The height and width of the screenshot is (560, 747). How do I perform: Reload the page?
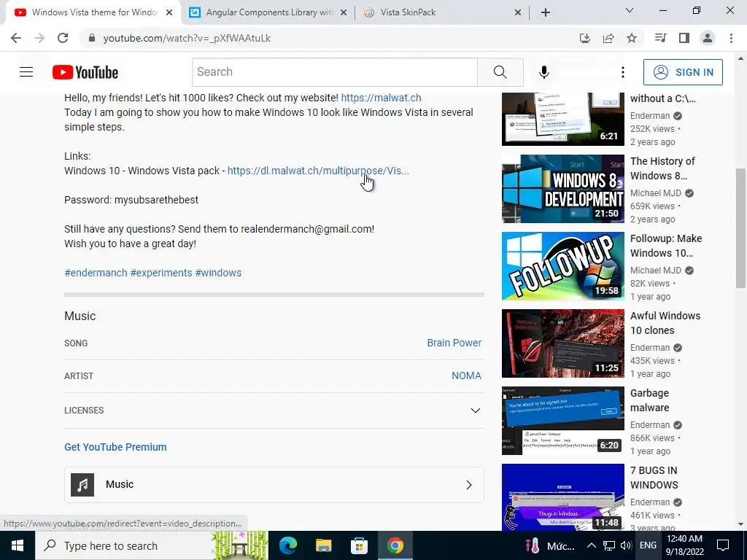[x=63, y=38]
